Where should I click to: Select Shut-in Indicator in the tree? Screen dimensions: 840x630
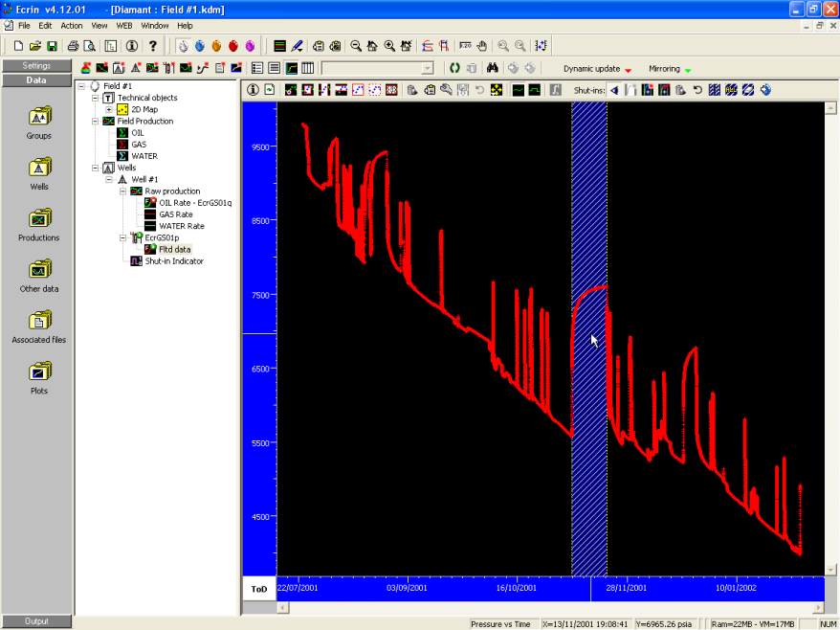pos(173,260)
